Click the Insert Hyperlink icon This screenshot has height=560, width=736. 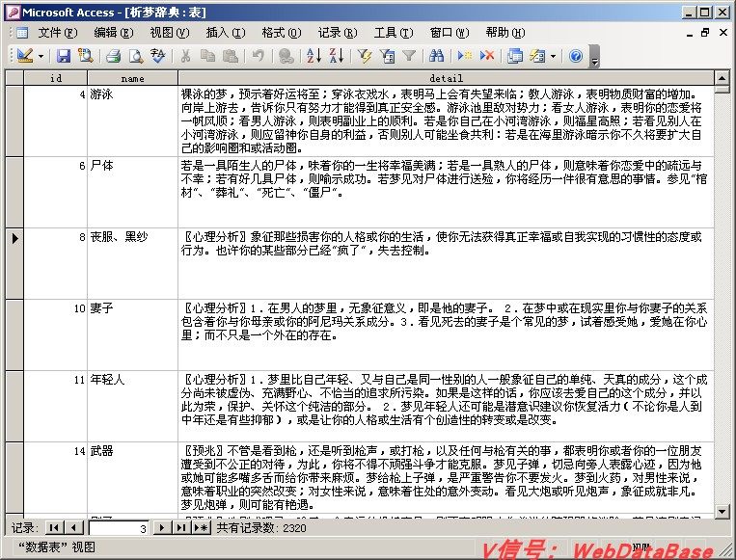coord(286,56)
